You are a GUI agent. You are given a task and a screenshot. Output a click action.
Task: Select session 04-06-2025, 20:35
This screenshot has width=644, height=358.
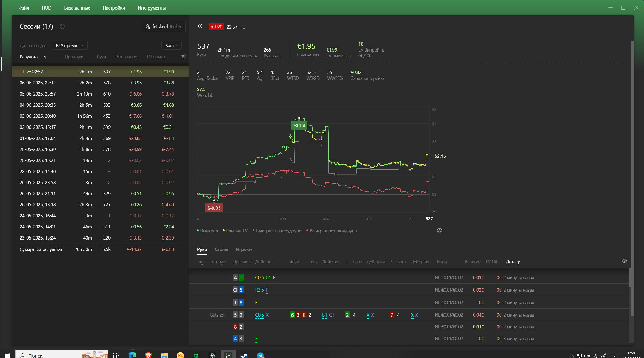pyautogui.click(x=101, y=105)
